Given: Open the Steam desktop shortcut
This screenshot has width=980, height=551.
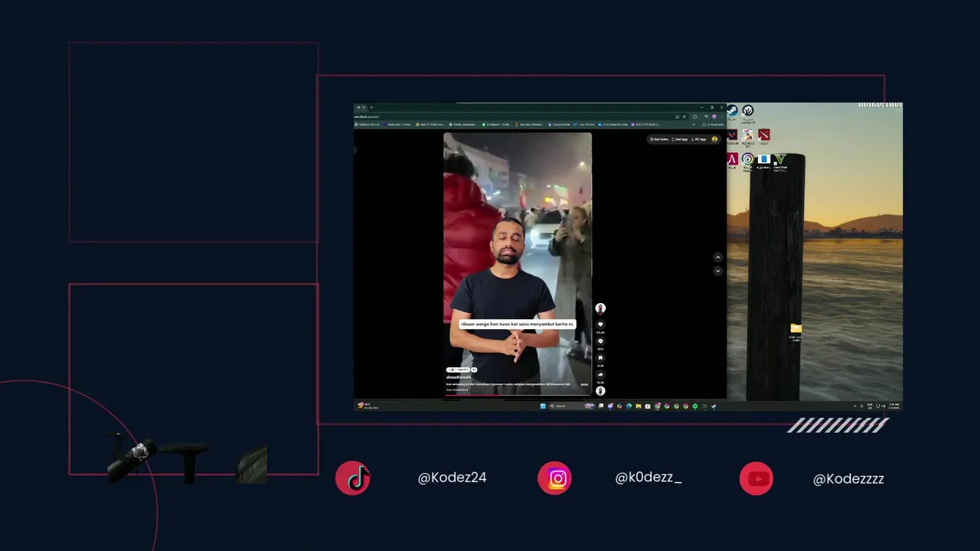Looking at the screenshot, I should click(x=733, y=111).
